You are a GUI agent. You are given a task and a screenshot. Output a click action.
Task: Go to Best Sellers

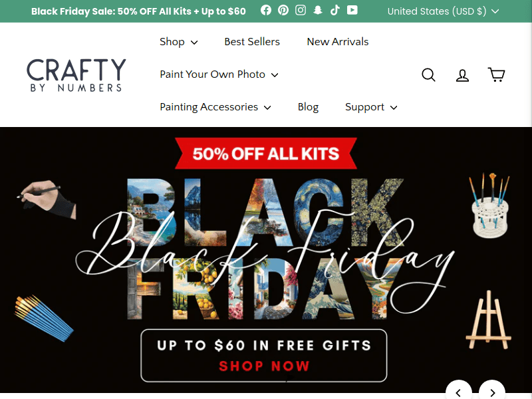pyautogui.click(x=252, y=42)
